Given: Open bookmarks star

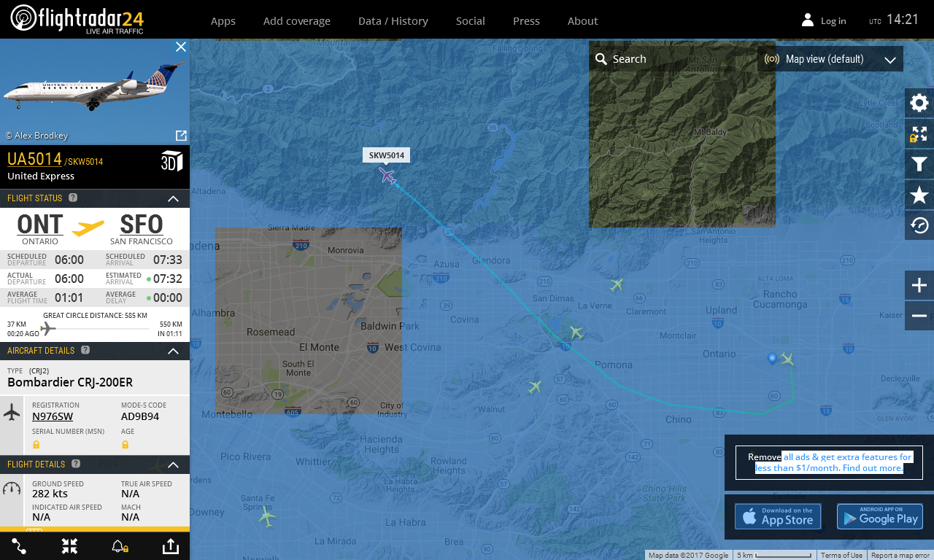Looking at the screenshot, I should point(919,195).
